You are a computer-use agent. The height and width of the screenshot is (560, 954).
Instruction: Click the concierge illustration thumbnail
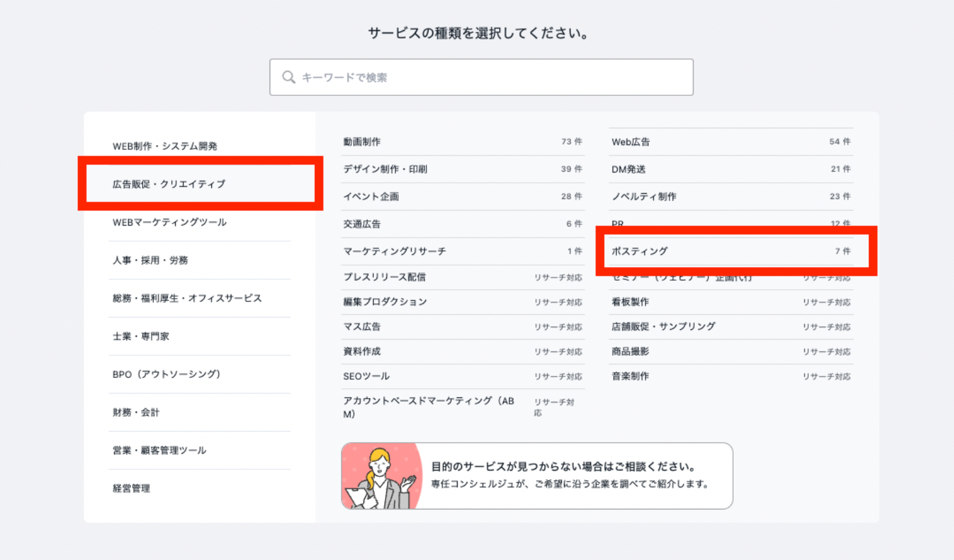click(x=381, y=476)
